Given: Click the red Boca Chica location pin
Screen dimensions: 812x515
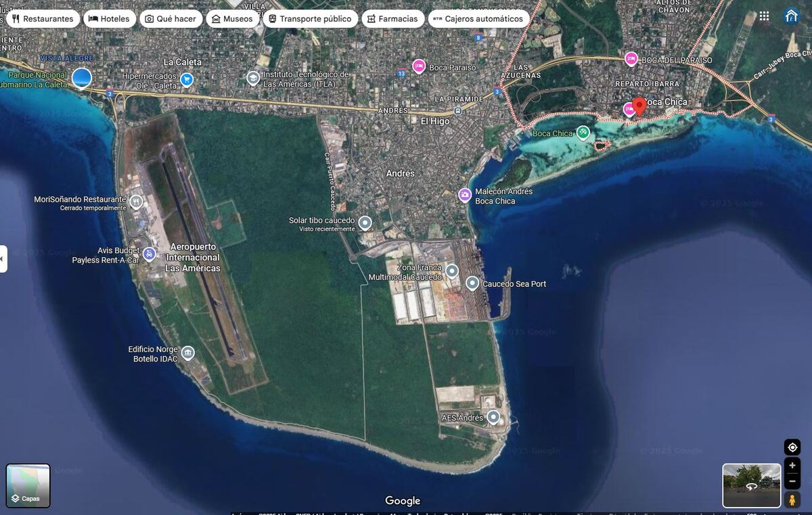Looking at the screenshot, I should 639,106.
